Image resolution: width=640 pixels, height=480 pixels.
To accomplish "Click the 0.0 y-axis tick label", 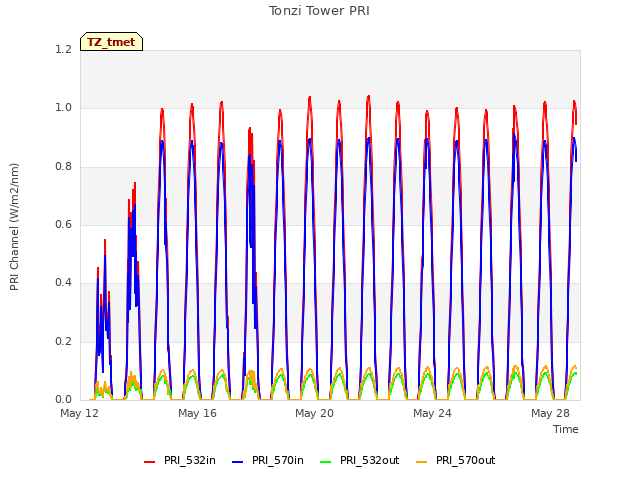I will pos(64,400).
